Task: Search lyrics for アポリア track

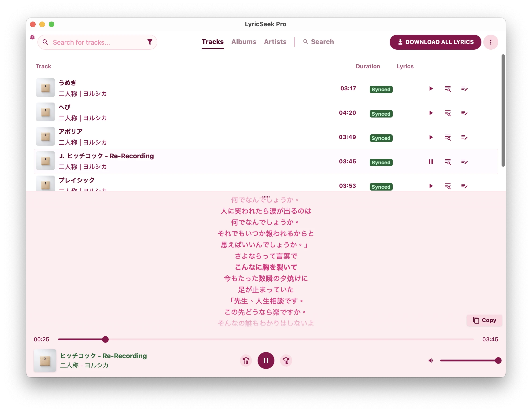Action: pos(448,137)
